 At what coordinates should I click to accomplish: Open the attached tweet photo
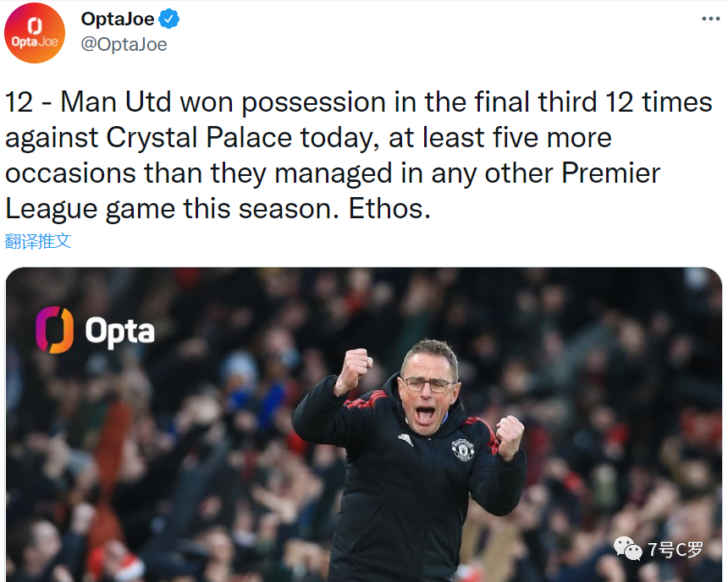(x=363, y=424)
